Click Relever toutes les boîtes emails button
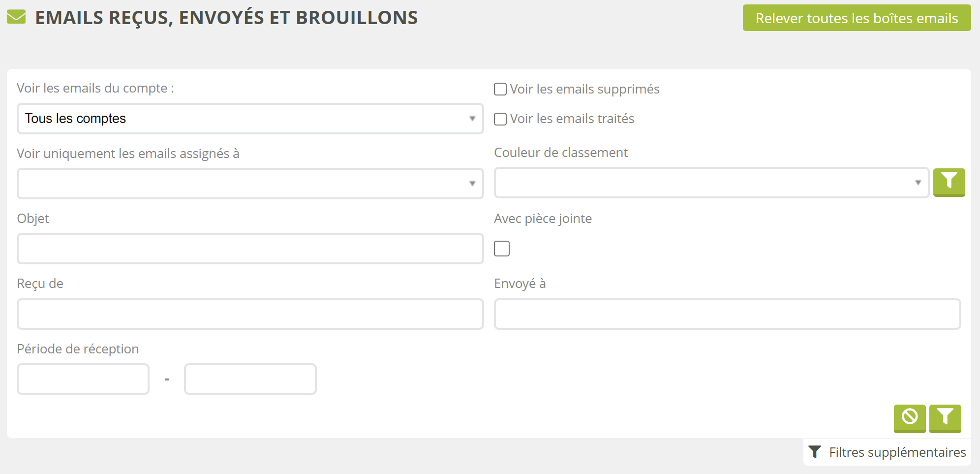The width and height of the screenshot is (980, 474). 856,18
